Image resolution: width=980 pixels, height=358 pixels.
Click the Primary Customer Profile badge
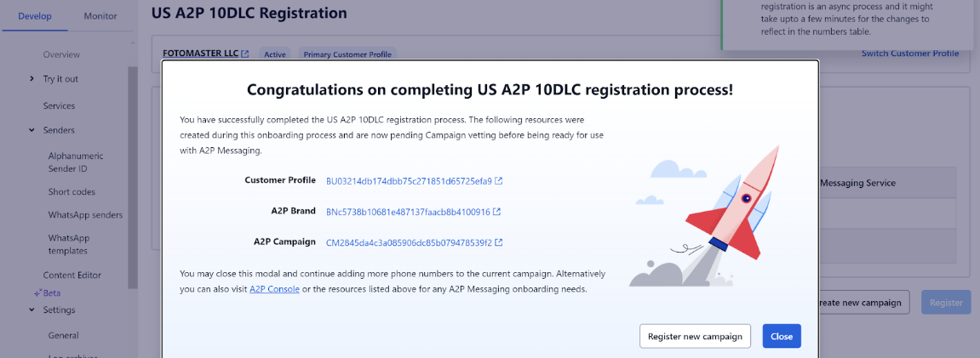click(347, 54)
